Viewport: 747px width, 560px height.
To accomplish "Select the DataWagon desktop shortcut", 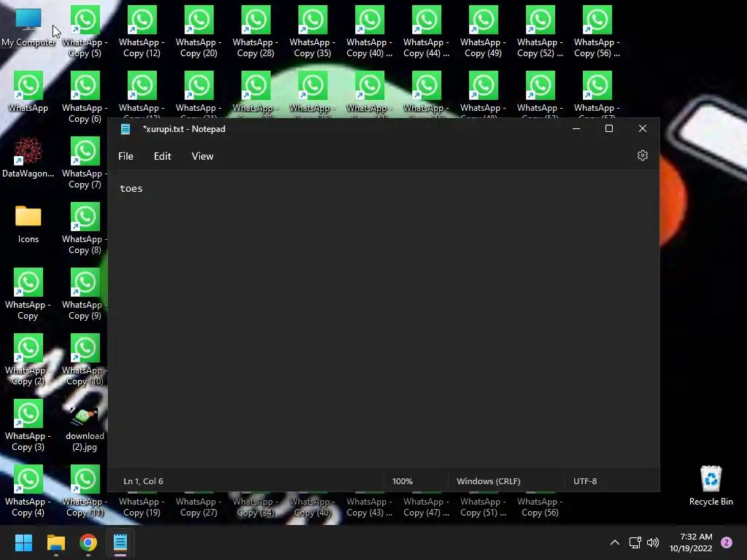I will 28,157.
